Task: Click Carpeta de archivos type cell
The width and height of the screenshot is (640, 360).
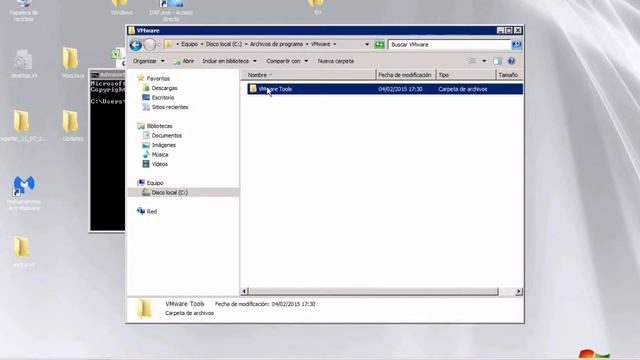Action: [x=462, y=89]
